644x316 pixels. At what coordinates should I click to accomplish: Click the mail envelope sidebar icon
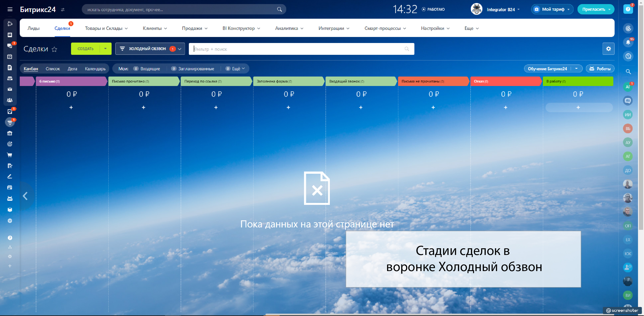pyautogui.click(x=10, y=89)
